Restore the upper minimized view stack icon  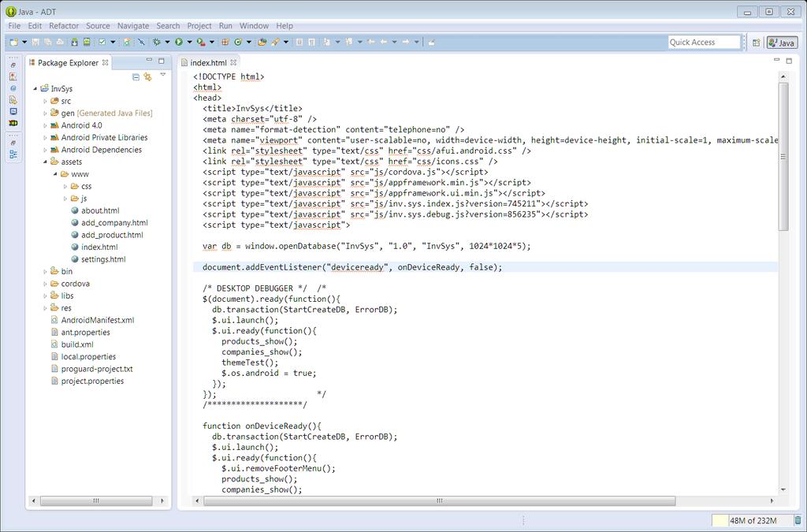tap(13, 65)
